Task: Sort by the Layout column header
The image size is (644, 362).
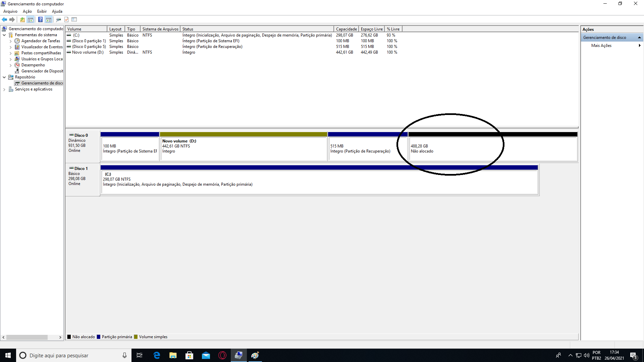Action: point(116,29)
